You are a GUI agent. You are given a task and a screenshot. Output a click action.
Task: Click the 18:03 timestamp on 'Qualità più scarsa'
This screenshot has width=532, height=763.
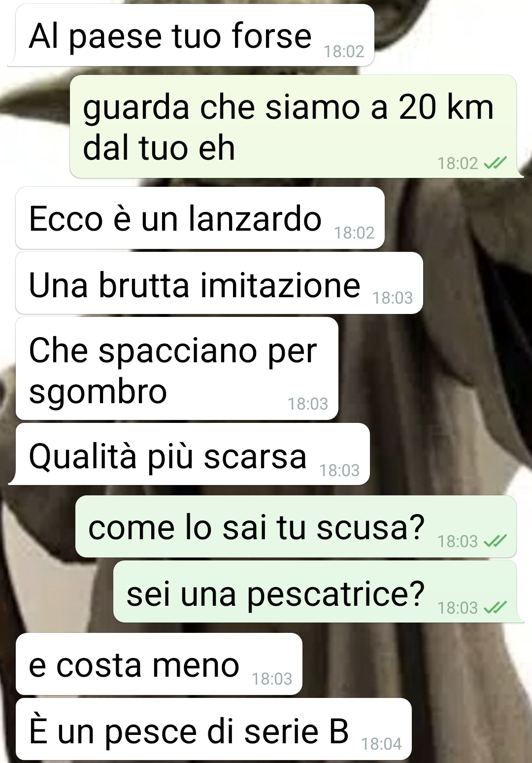coord(339,470)
